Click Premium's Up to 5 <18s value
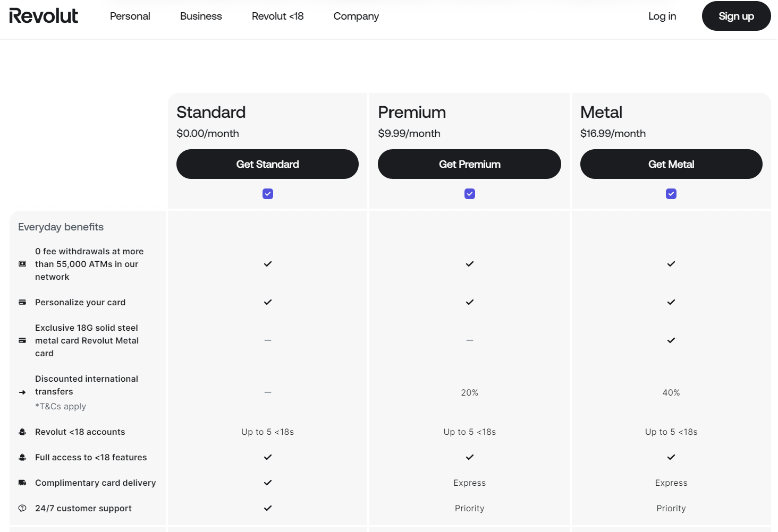 coord(470,432)
